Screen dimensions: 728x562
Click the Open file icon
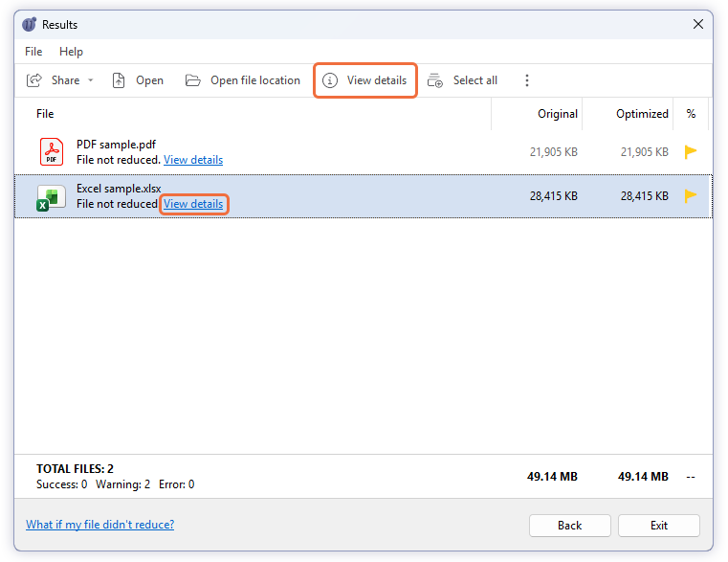pos(119,80)
